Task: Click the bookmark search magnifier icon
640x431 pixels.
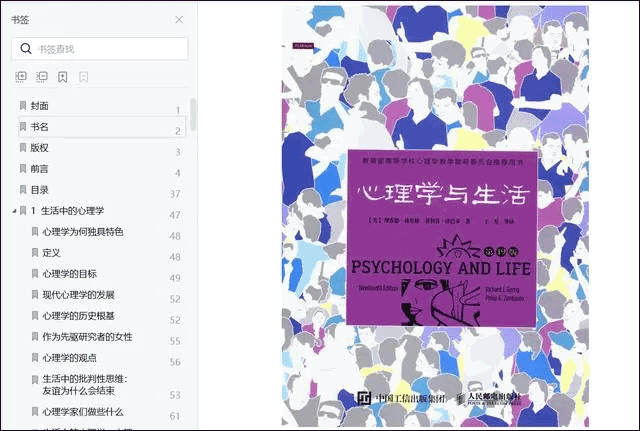Action: point(26,49)
